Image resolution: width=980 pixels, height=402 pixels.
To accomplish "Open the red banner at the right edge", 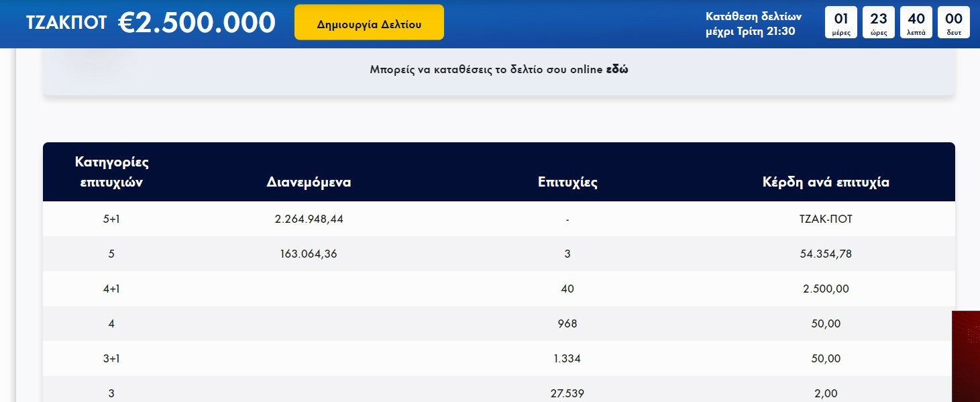I will click(966, 356).
